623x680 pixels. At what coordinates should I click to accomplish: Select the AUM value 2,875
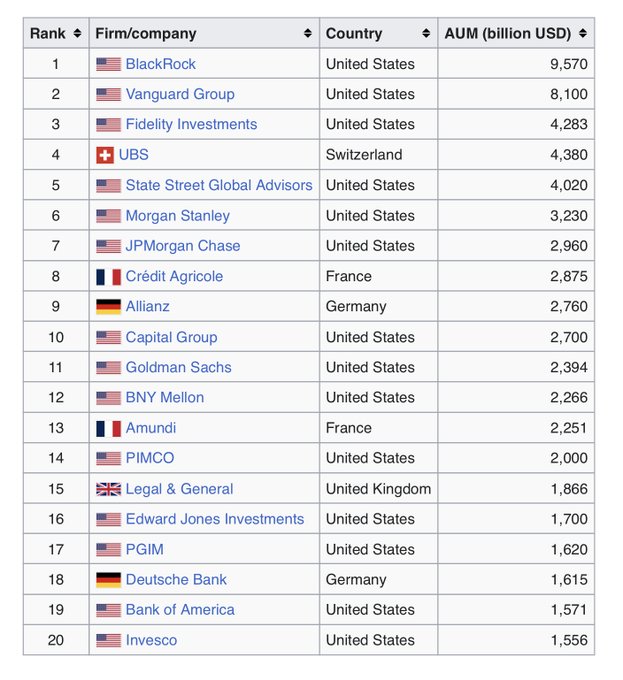[568, 276]
